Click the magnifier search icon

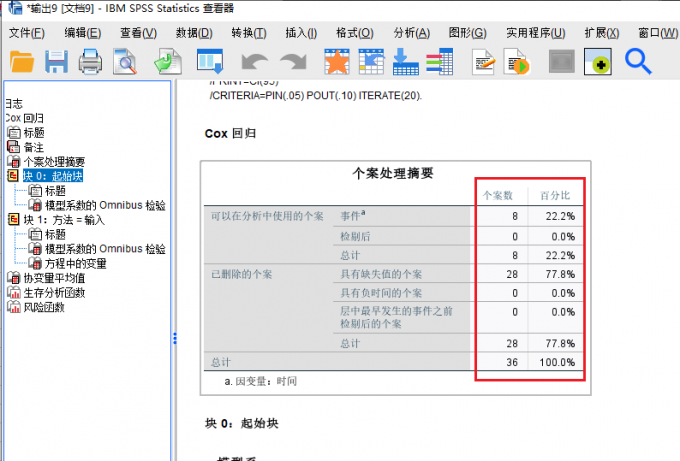click(x=638, y=62)
